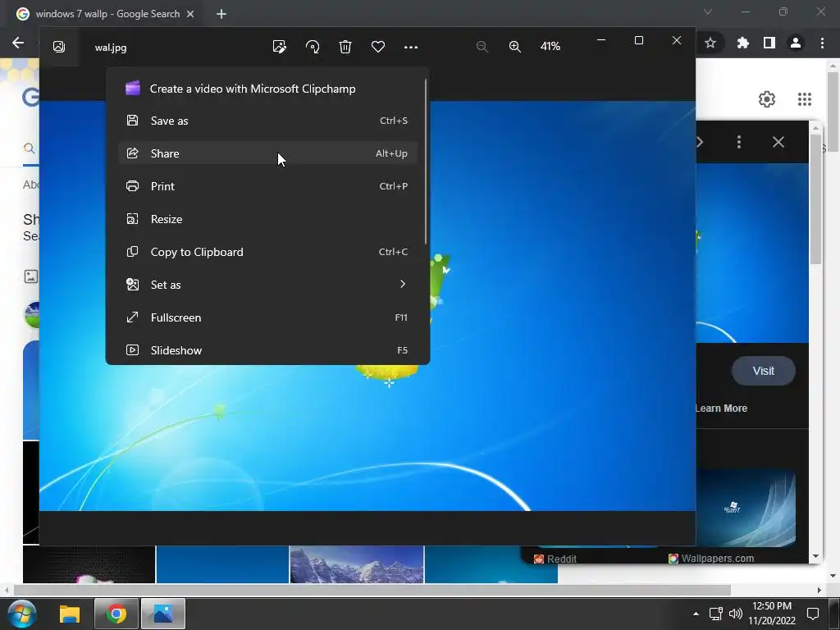Open the related Windows 7 thumbnail in preview panel
Screen dimensions: 840x630
pos(746,509)
